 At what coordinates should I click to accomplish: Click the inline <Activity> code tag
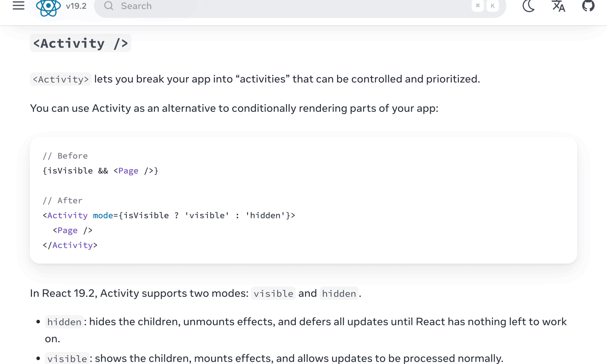(x=61, y=79)
